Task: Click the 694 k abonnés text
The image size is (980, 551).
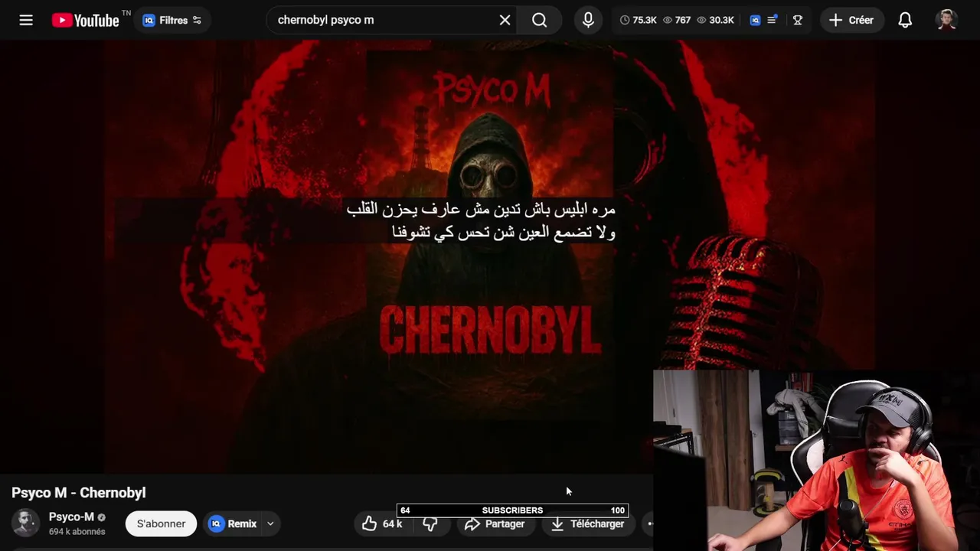Action: 77,531
